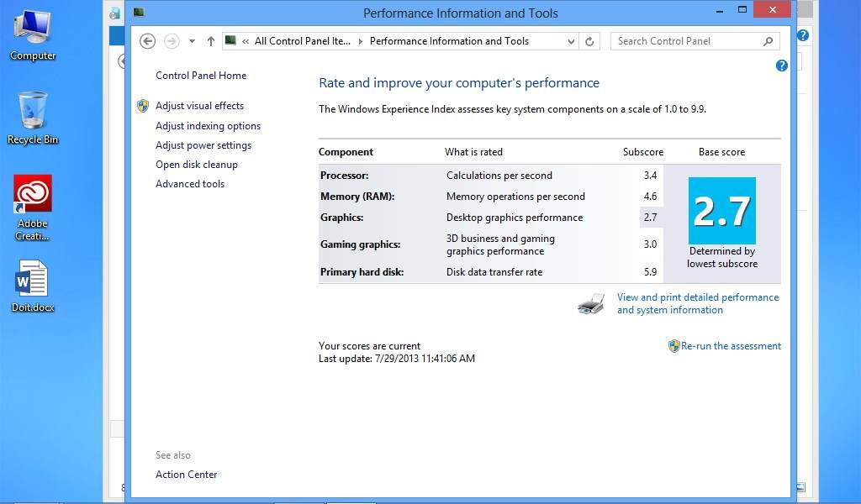The width and height of the screenshot is (861, 504).
Task: Select the Graphics subscore 2.7
Action: point(651,218)
